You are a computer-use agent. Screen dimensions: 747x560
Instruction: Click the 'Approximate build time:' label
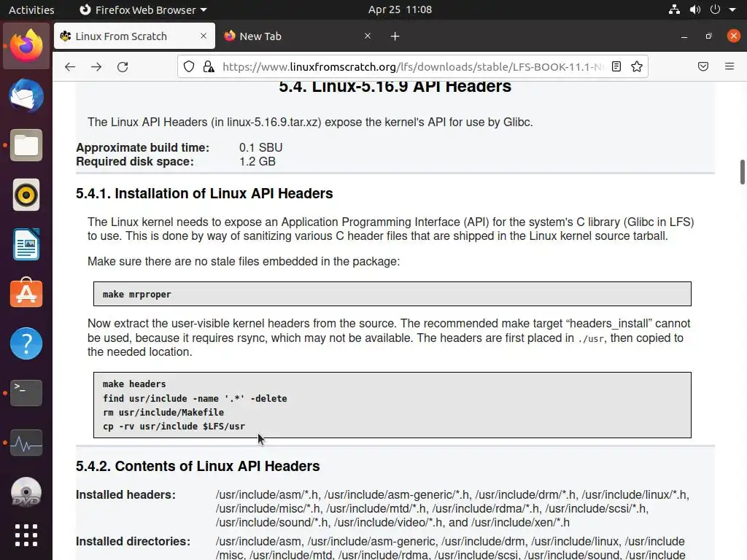(x=142, y=147)
